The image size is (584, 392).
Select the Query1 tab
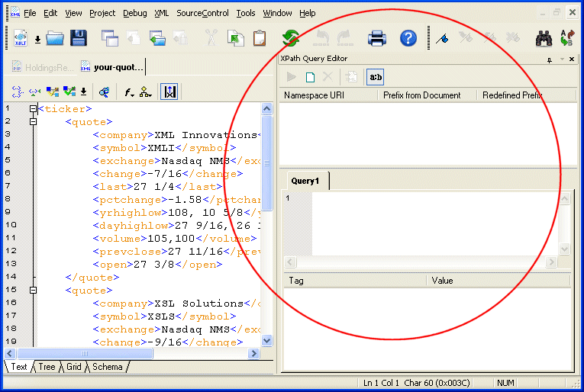pos(305,181)
